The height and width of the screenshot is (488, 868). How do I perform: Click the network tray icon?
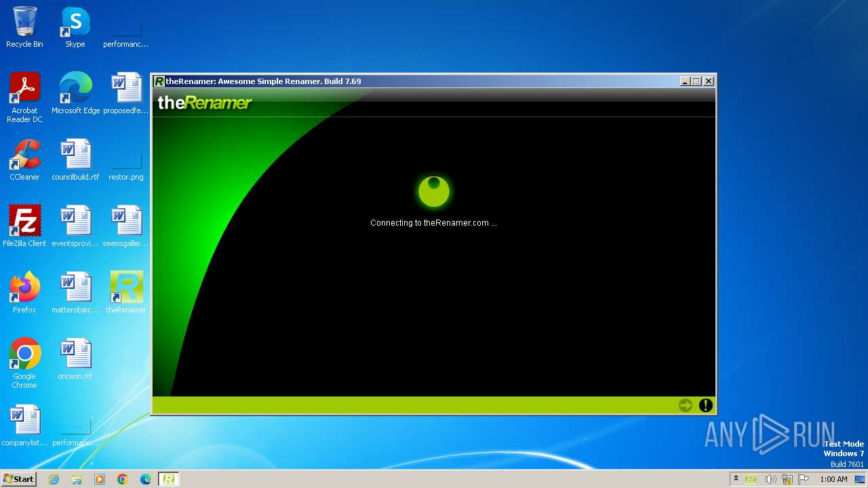787,479
